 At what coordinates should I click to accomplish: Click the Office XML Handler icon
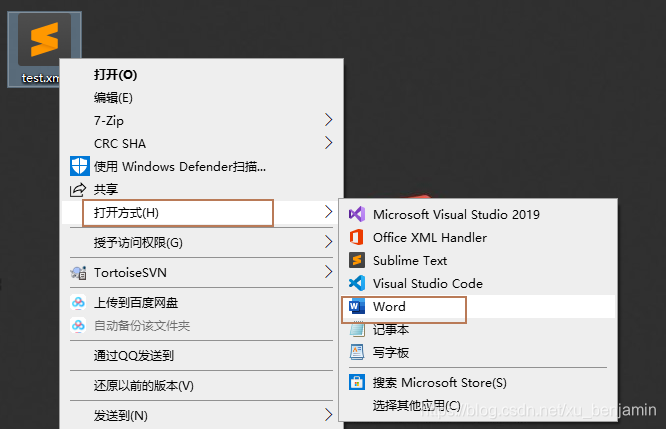[x=357, y=237]
